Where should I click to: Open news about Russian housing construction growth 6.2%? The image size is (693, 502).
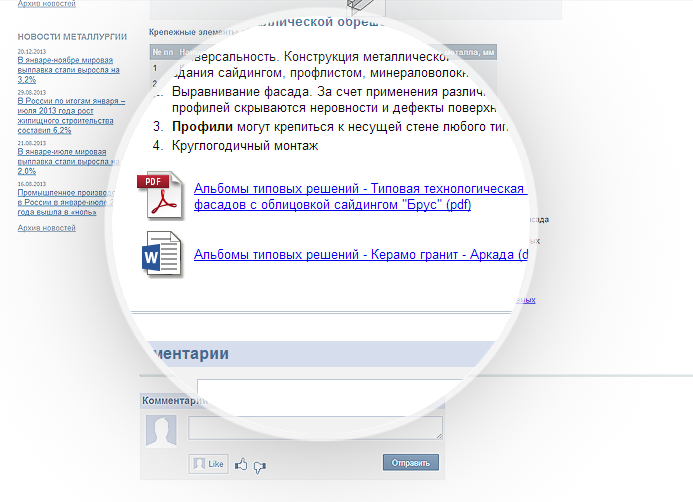click(71, 115)
